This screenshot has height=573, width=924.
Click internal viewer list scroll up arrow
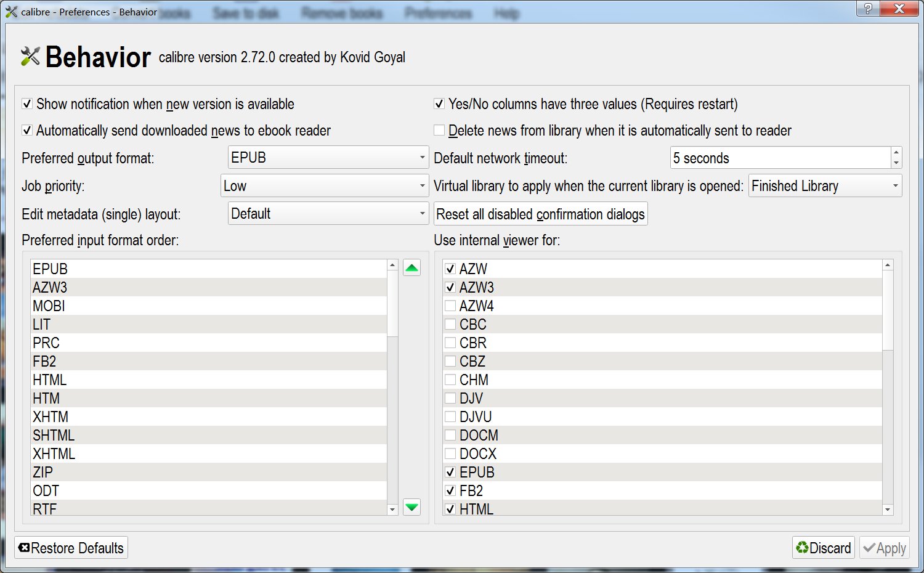(x=888, y=265)
